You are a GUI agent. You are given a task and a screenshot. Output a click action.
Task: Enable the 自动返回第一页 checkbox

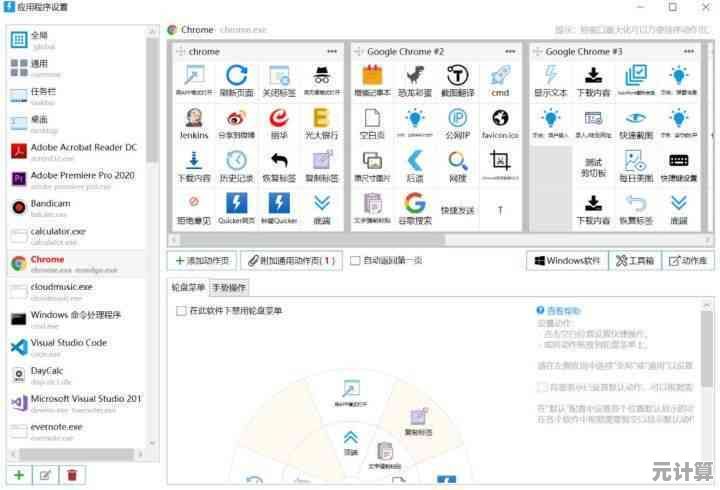coord(355,261)
